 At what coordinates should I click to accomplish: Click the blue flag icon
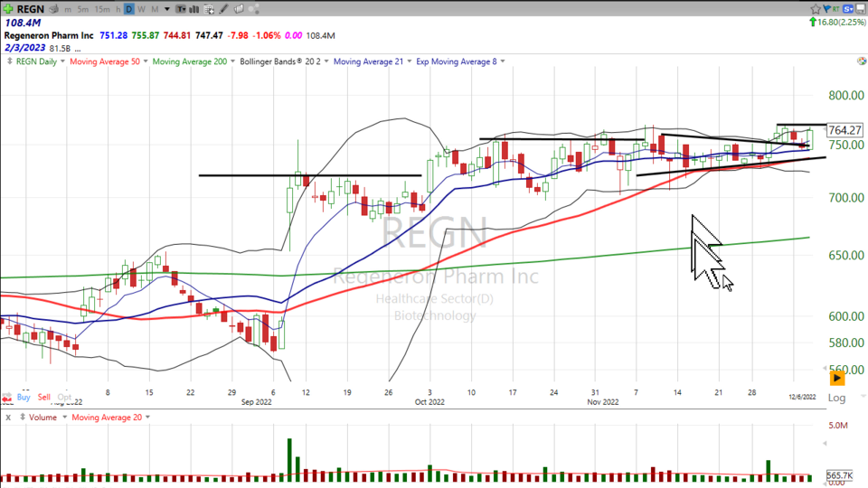pos(826,8)
